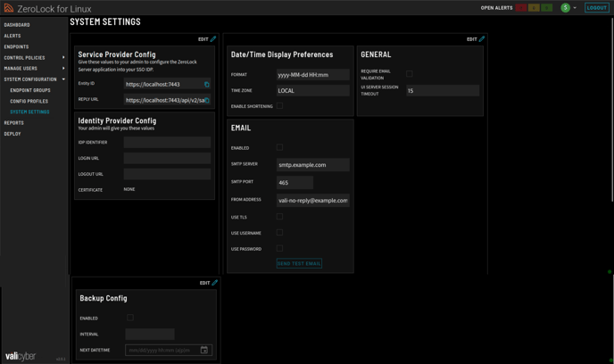Image resolution: width=614 pixels, height=364 pixels.
Task: Click the SMTP Port field
Action: point(295,182)
